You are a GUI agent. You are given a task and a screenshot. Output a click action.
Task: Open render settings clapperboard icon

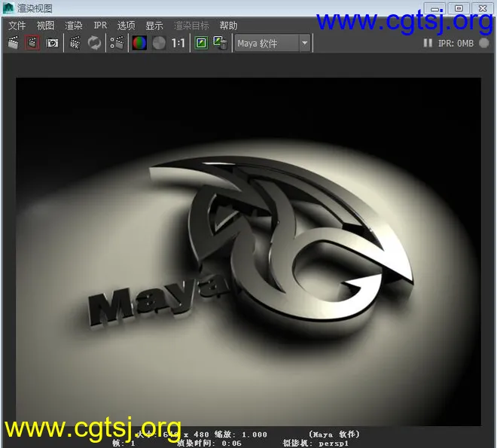[x=75, y=43]
